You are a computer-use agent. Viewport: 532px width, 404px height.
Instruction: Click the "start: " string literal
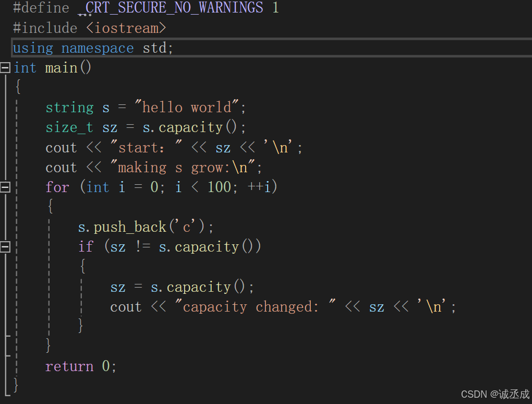pyautogui.click(x=146, y=148)
